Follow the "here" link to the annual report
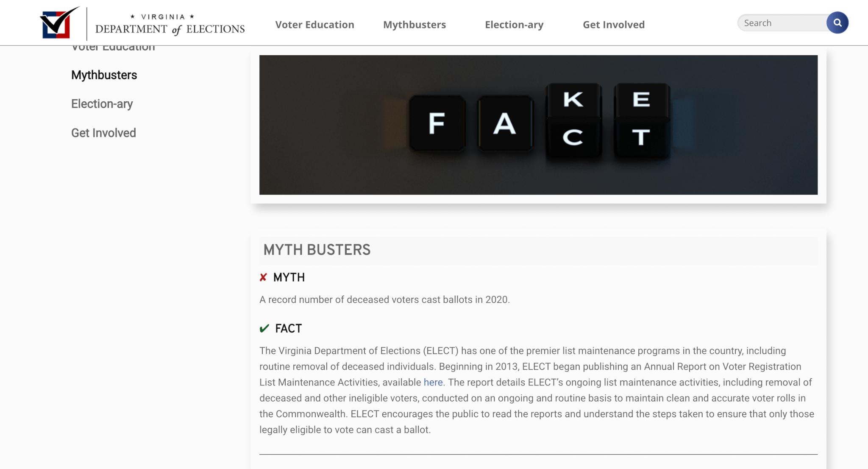 433,382
